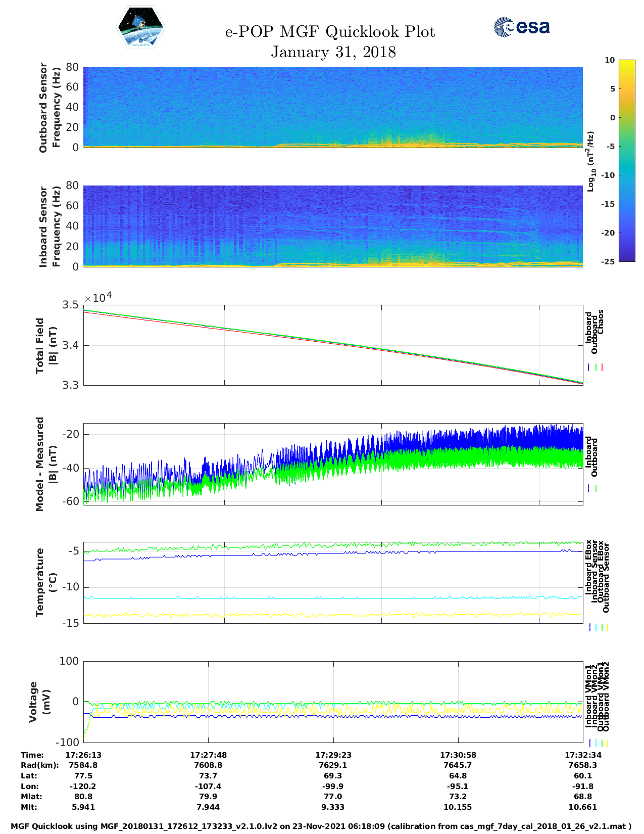
Task: Click the ESA logo
Action: point(521,27)
